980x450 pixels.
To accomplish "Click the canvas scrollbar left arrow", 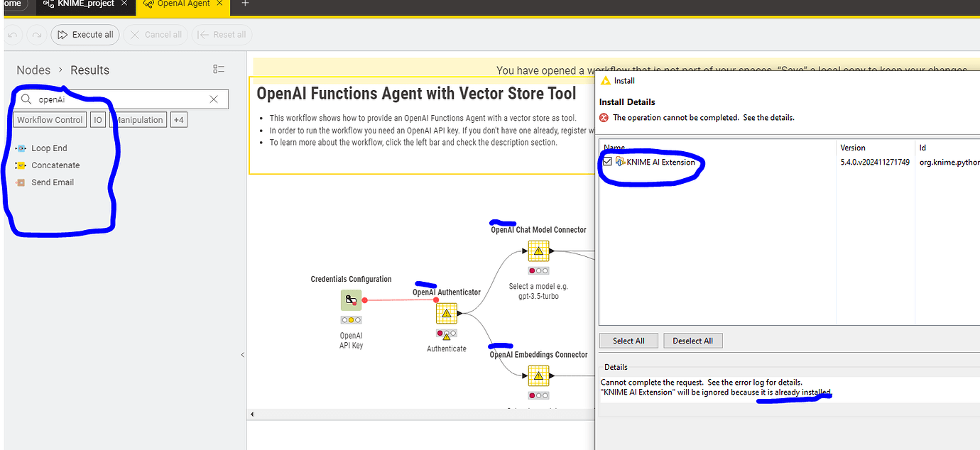I will (254, 414).
